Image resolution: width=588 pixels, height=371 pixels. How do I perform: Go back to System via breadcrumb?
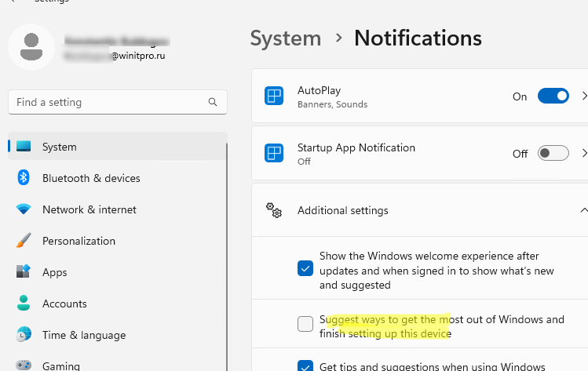[x=286, y=38]
